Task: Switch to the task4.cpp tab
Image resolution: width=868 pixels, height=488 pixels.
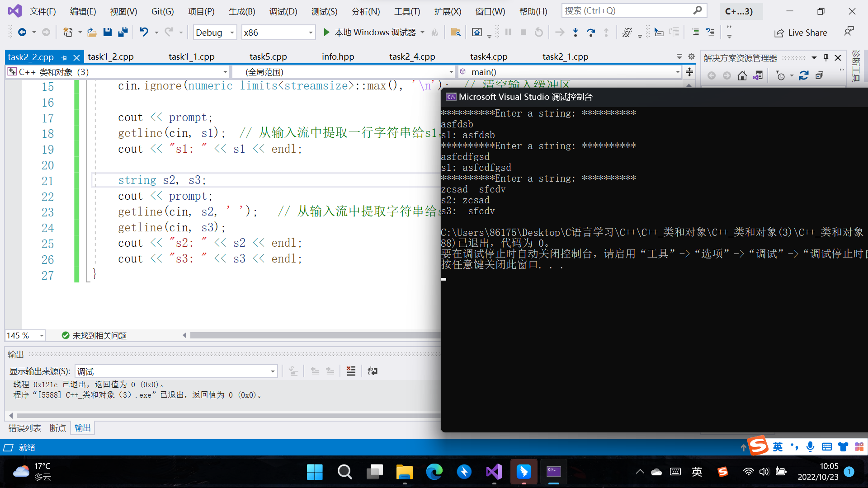Action: pos(488,56)
